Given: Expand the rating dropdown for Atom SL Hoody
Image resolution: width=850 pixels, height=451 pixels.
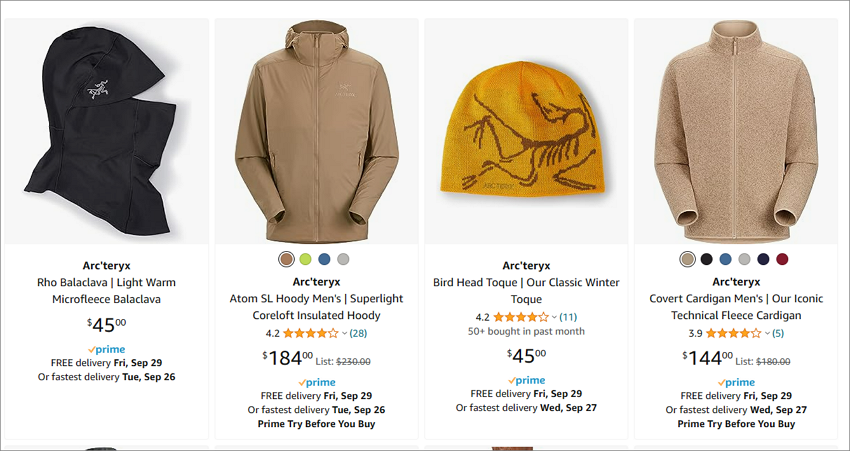Looking at the screenshot, I should point(344,333).
